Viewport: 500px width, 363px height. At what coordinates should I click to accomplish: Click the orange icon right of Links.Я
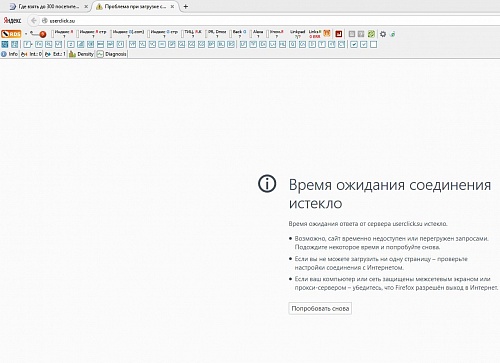coord(327,34)
